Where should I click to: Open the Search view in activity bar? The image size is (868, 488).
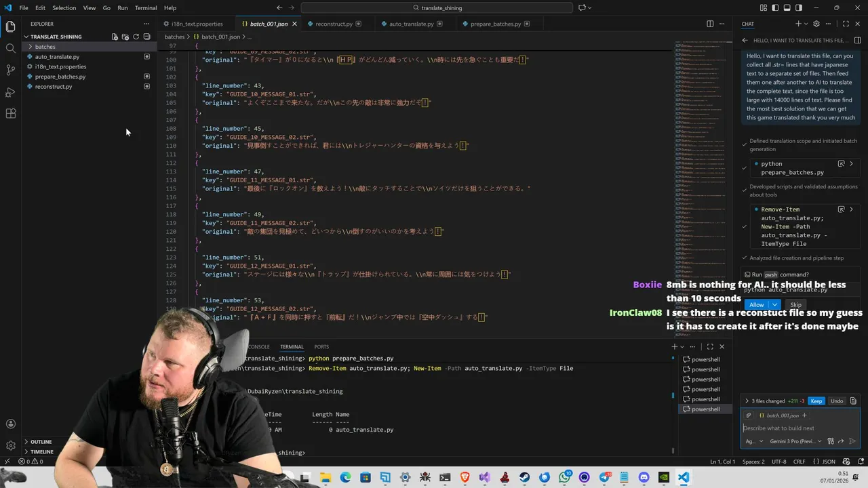click(10, 48)
